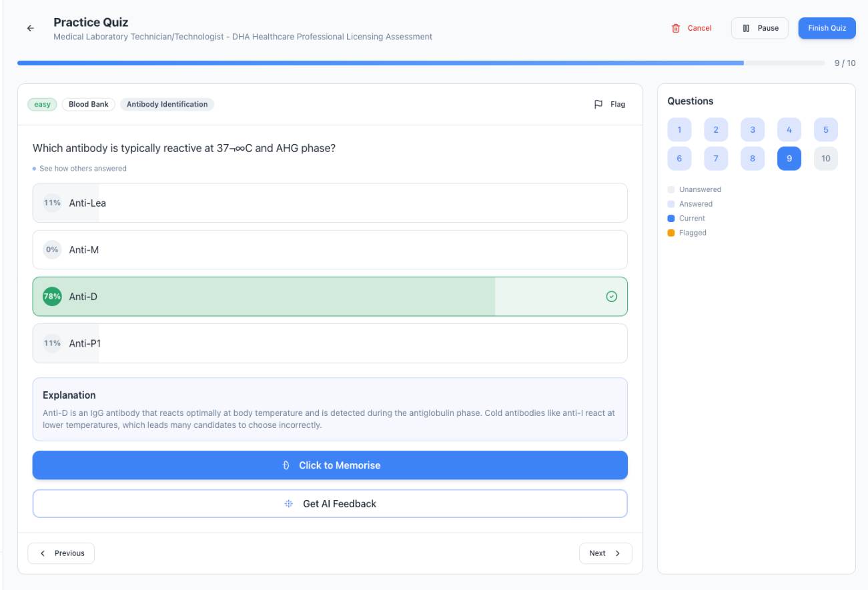Screen dimensions: 868x590
Task: Select the Anti-M answer option
Action: pyautogui.click(x=330, y=249)
